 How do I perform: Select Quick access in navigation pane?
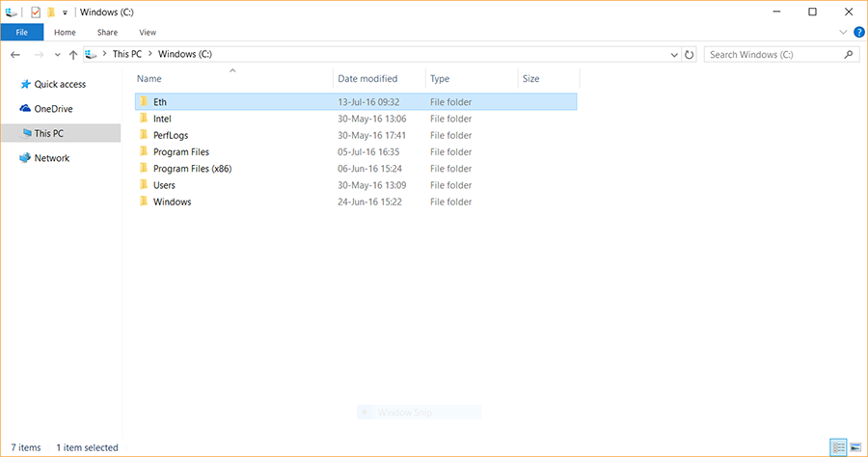[x=60, y=84]
